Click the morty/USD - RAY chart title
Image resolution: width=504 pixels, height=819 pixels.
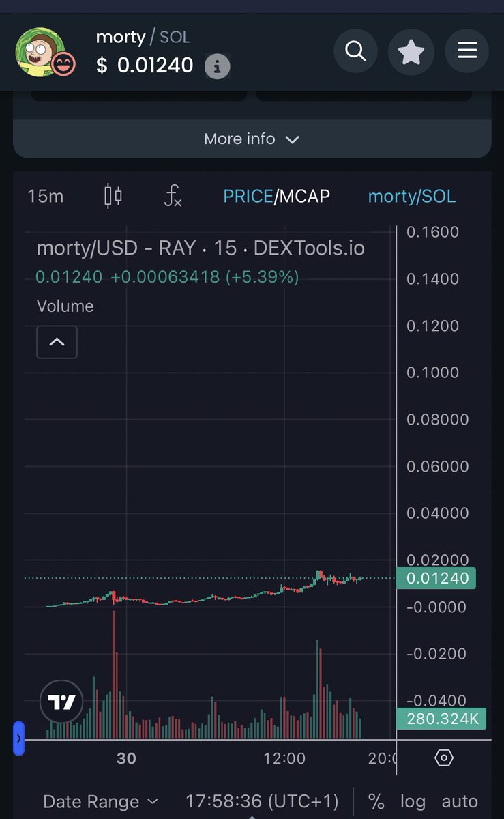click(x=201, y=248)
